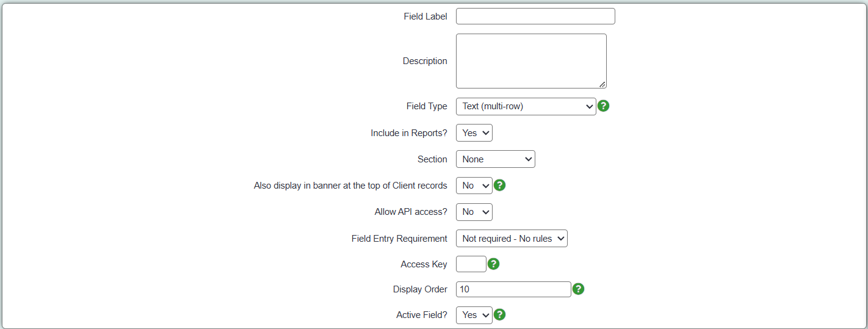Click the Access Key input box

click(x=471, y=264)
